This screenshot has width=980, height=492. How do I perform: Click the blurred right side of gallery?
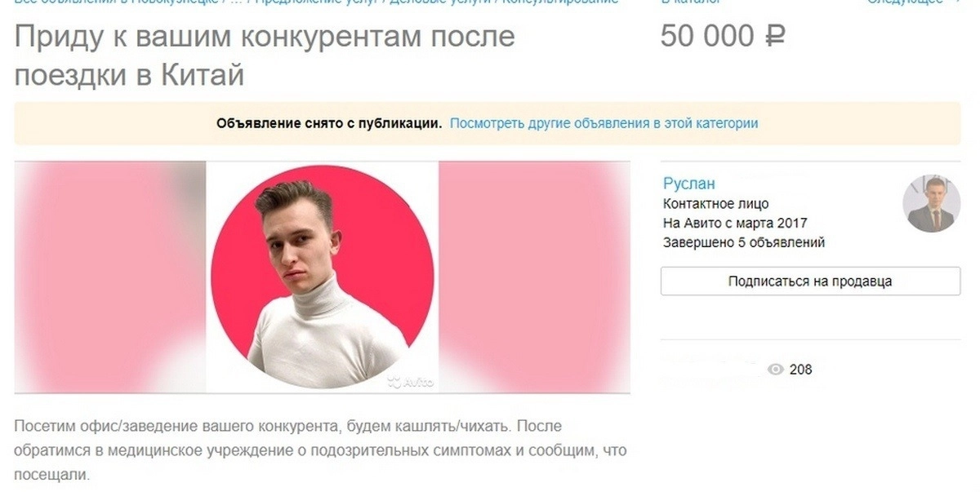pos(534,277)
